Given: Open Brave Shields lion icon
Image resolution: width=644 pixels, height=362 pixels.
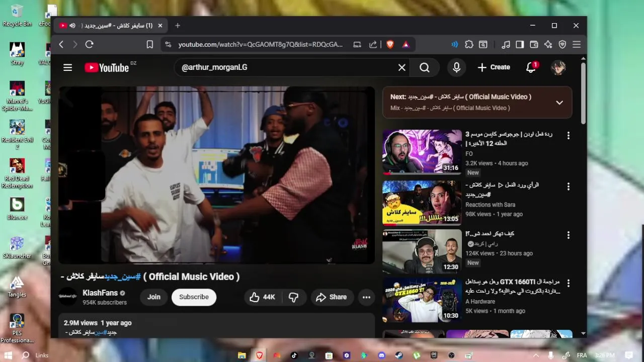Looking at the screenshot, I should tap(390, 44).
